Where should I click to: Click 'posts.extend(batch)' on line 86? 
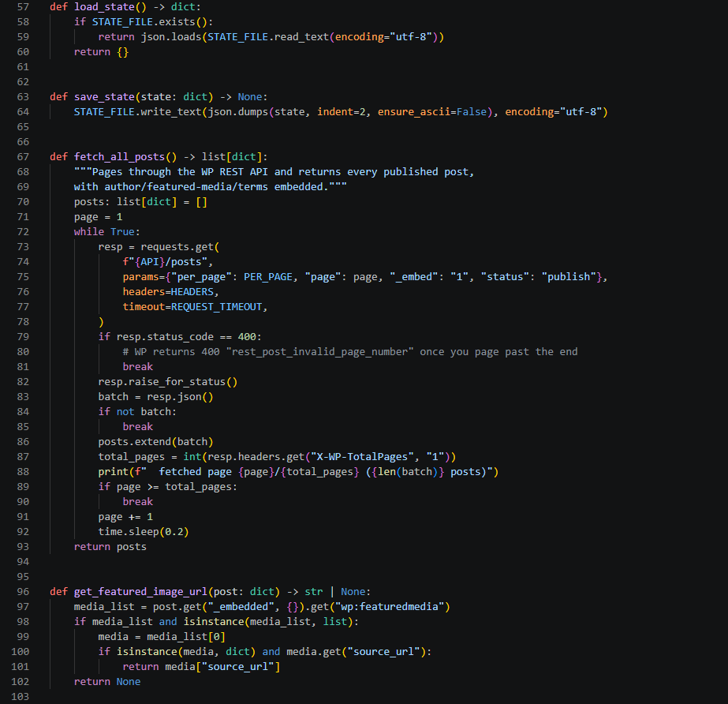click(155, 441)
